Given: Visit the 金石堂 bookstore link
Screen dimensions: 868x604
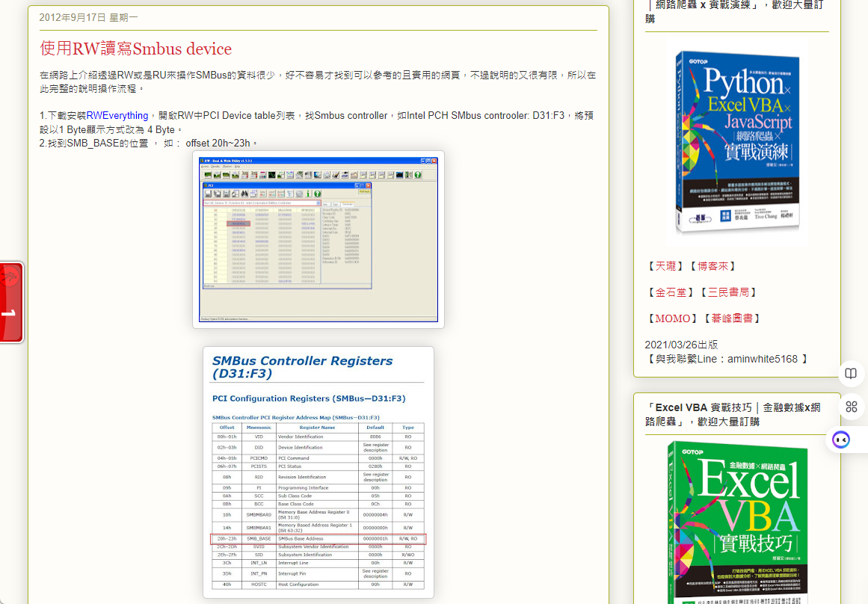Looking at the screenshot, I should 671,292.
